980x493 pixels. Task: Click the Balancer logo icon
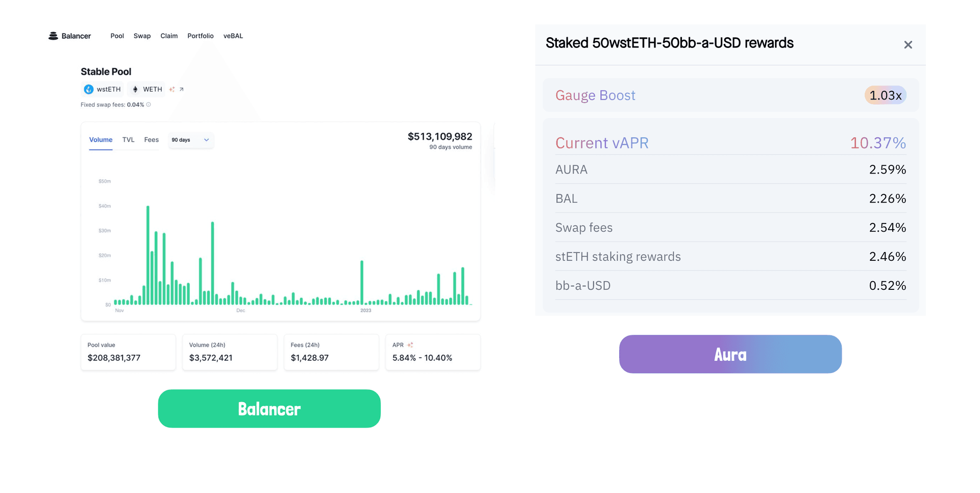[x=53, y=36]
